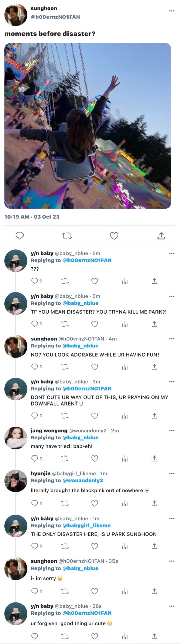Like the "THE ONLY DISASTER HERE" reply

click(95, 546)
